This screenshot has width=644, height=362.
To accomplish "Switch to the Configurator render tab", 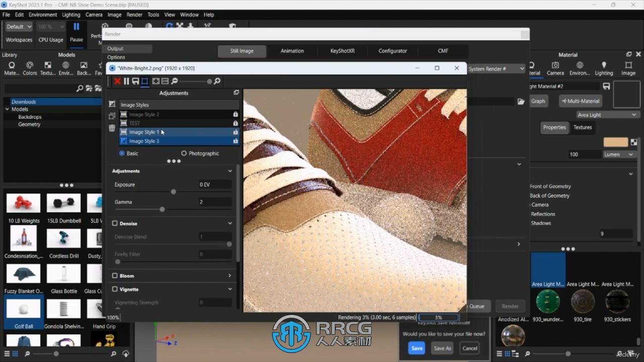I will click(393, 51).
